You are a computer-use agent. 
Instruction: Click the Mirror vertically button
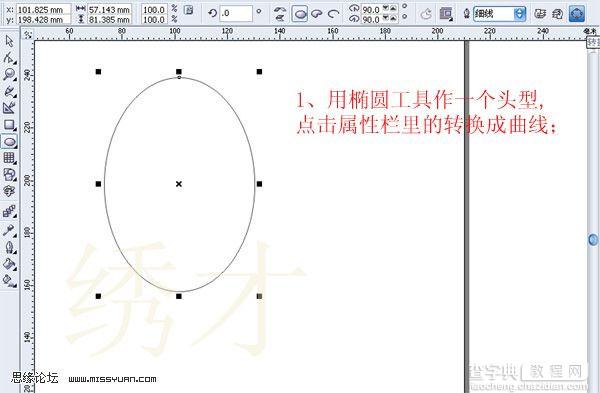pos(280,18)
